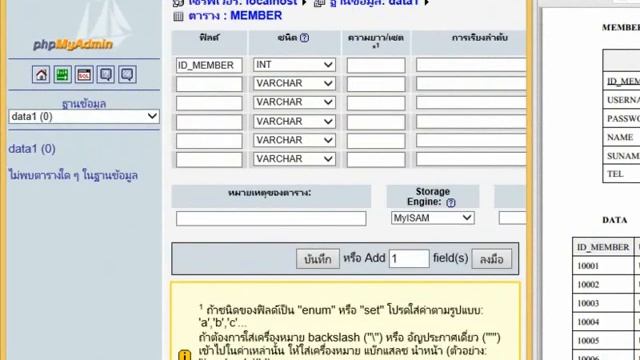The image size is (640, 360).
Task: Click 'ID_MEMBER' header in document DATA table
Action: (603, 247)
